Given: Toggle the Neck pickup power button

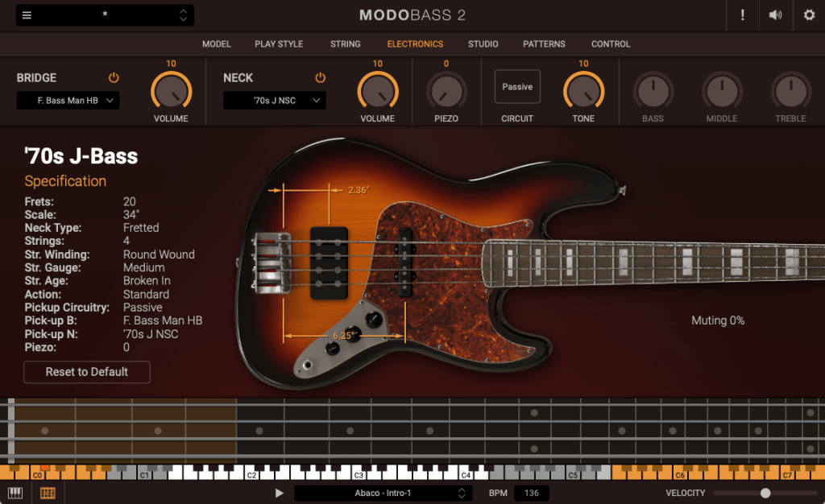Looking at the screenshot, I should [x=320, y=78].
